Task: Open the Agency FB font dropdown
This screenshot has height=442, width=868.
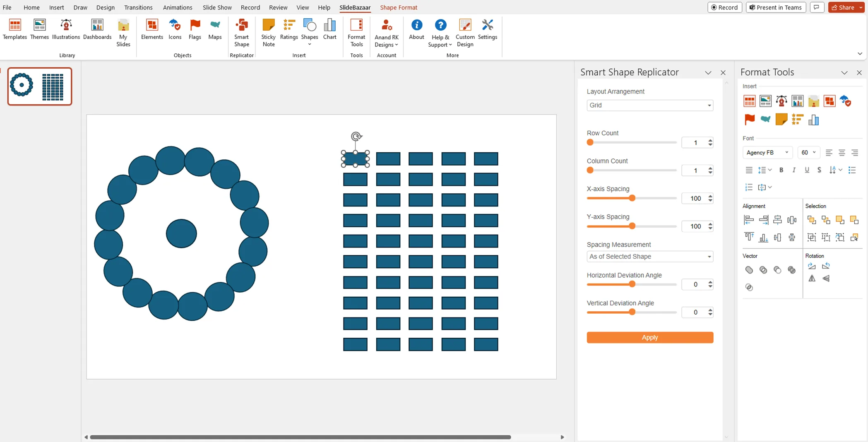Action: (767, 152)
